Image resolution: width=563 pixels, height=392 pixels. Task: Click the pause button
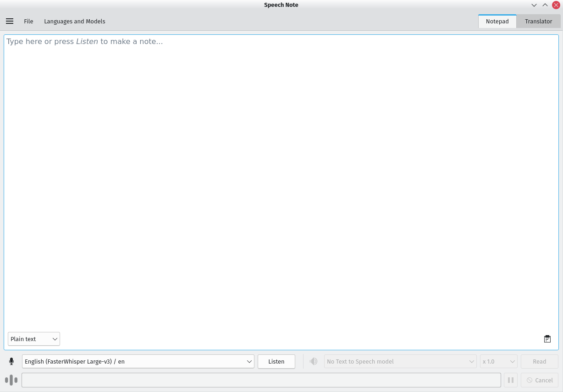point(511,380)
